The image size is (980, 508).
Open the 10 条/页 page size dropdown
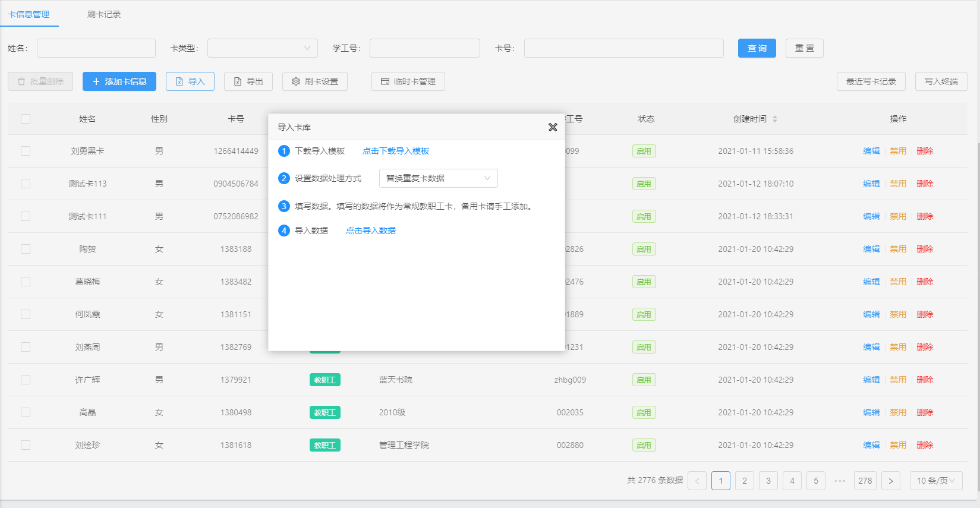tap(936, 481)
